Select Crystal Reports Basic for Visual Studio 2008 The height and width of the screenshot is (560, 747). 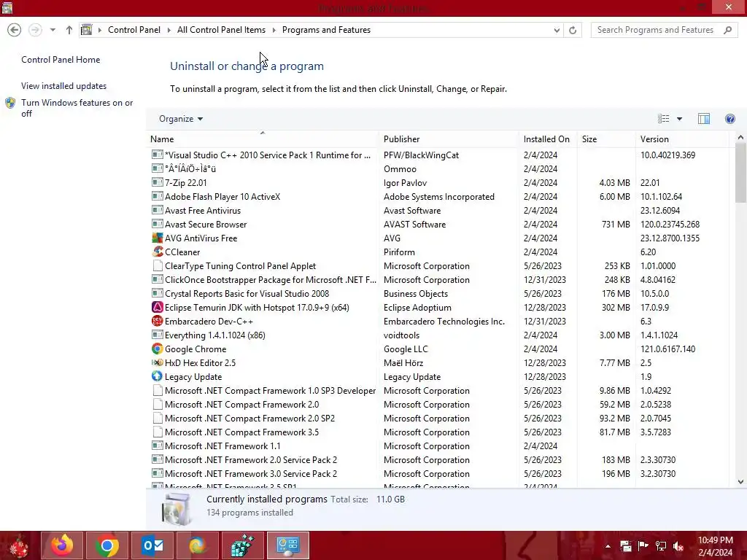tap(247, 294)
